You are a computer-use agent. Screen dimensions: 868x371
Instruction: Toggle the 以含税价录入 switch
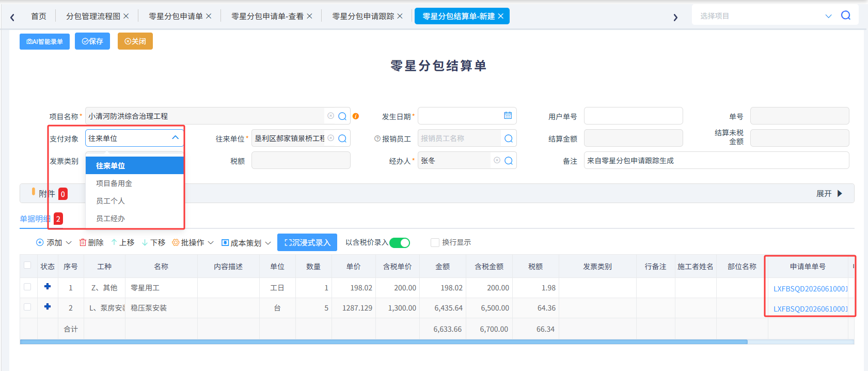[400, 243]
